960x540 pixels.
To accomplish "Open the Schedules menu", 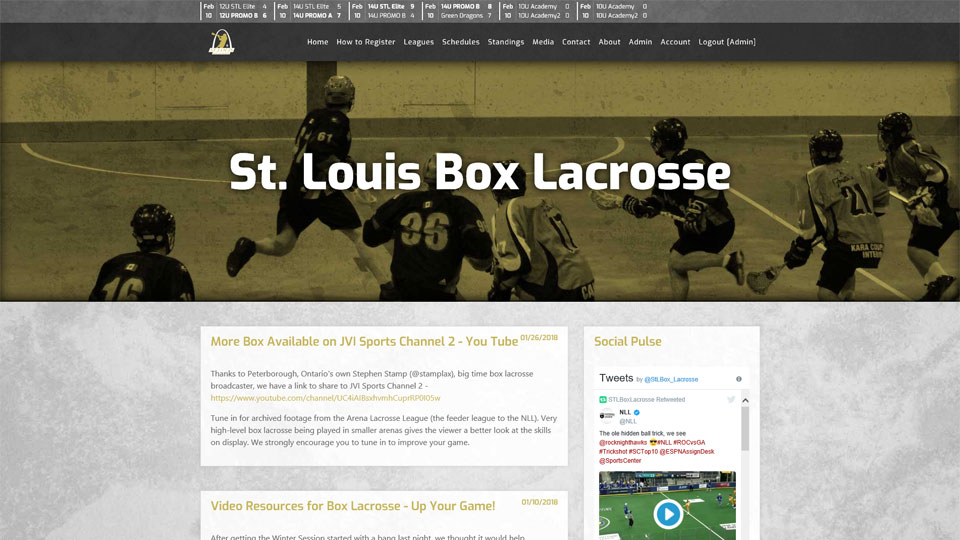I will pyautogui.click(x=460, y=42).
